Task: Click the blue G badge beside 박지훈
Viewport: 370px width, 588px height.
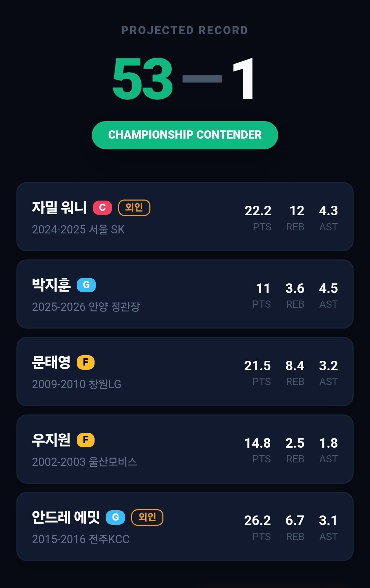Action: click(86, 285)
